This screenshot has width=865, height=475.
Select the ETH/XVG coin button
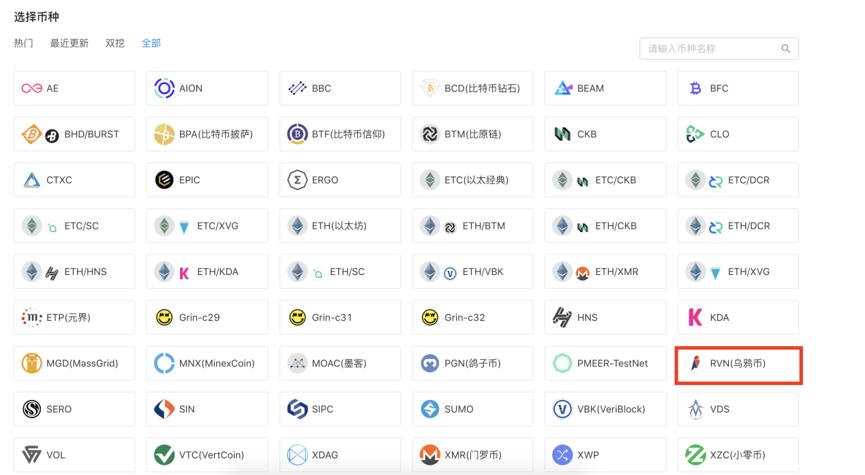(738, 271)
